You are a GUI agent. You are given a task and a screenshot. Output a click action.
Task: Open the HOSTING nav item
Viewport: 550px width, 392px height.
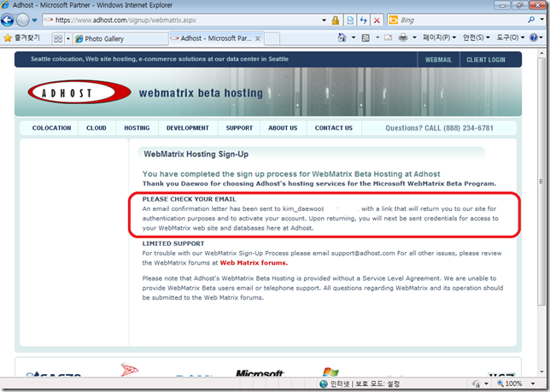pos(137,128)
